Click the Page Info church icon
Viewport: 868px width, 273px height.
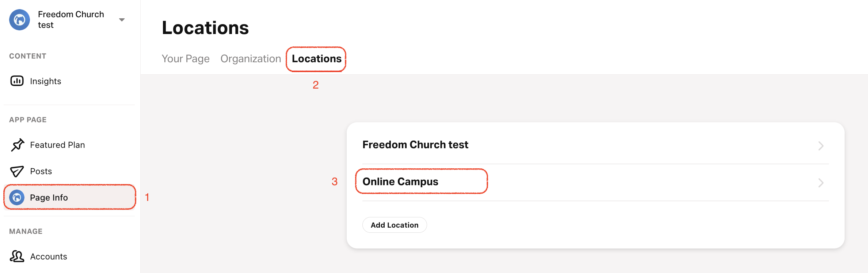pyautogui.click(x=17, y=198)
